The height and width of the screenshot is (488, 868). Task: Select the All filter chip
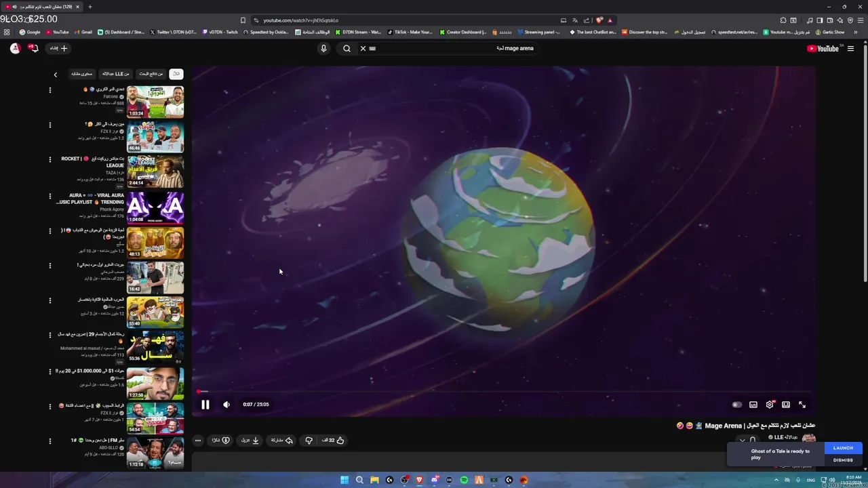[176, 74]
